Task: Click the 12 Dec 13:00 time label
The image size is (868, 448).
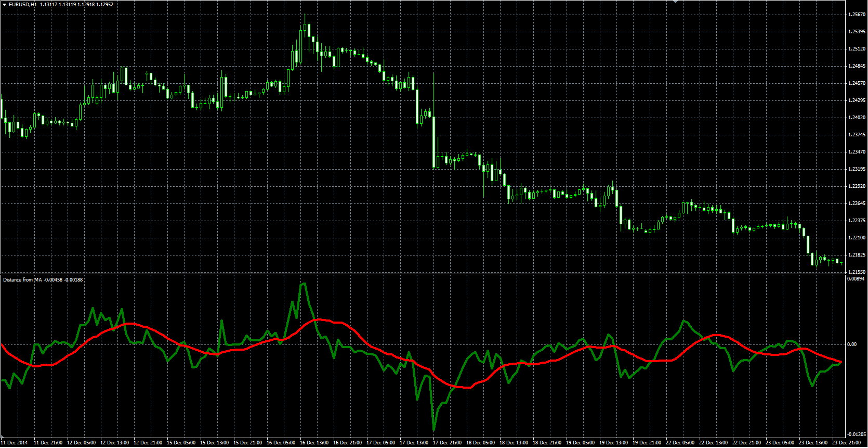Action: 114,443
